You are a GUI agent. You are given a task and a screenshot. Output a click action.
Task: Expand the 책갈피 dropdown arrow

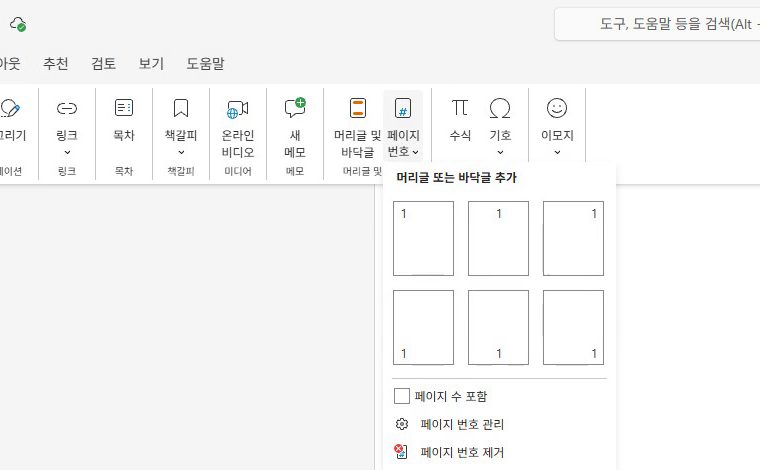click(x=181, y=152)
